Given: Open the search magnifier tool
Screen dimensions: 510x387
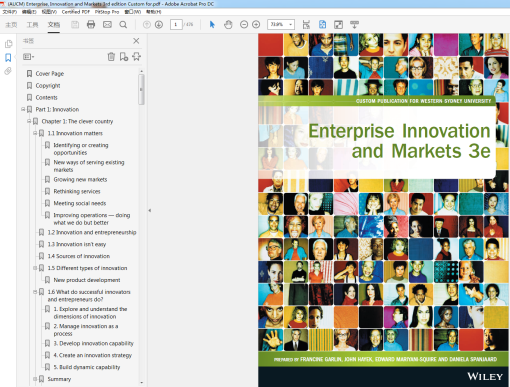Looking at the screenshot, I should pyautogui.click(x=123, y=25).
